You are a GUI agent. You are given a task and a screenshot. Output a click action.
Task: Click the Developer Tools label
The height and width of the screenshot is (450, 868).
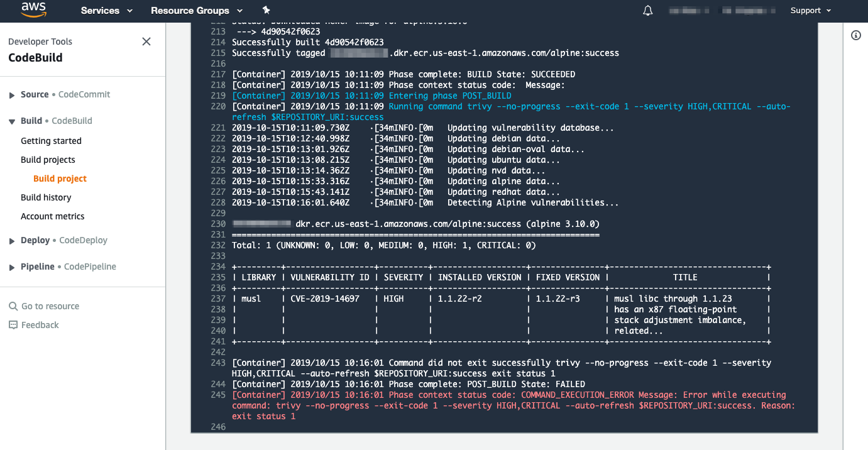pos(40,41)
